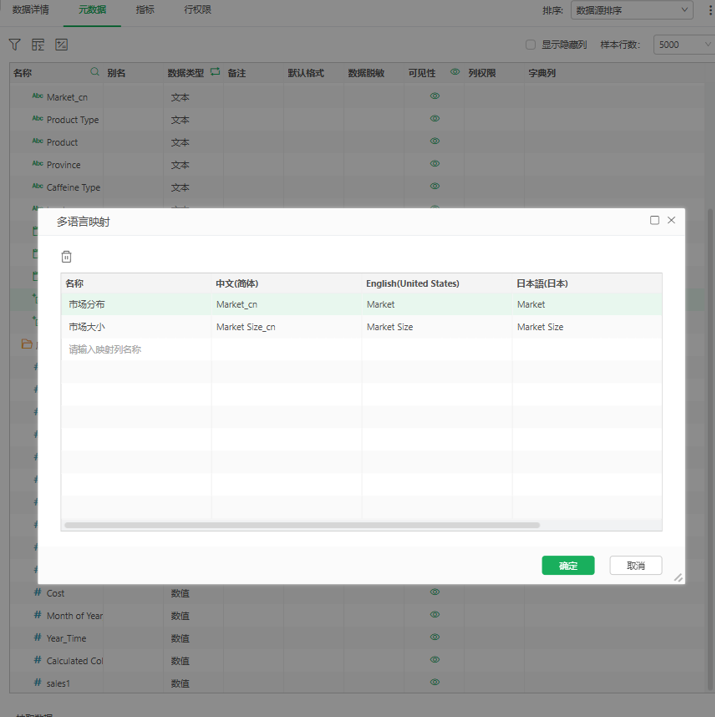Click the second toolbar icon next to the filter

point(38,45)
